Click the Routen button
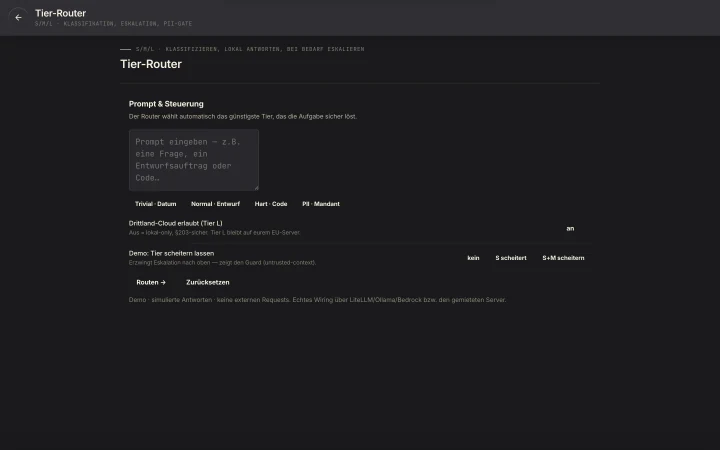The image size is (720, 450). (151, 282)
